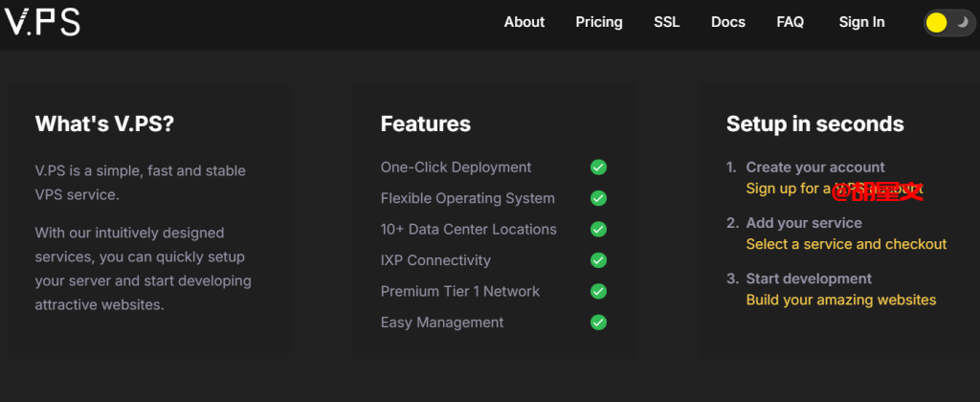980x402 pixels.
Task: Go to the Pricing page
Action: tap(598, 22)
